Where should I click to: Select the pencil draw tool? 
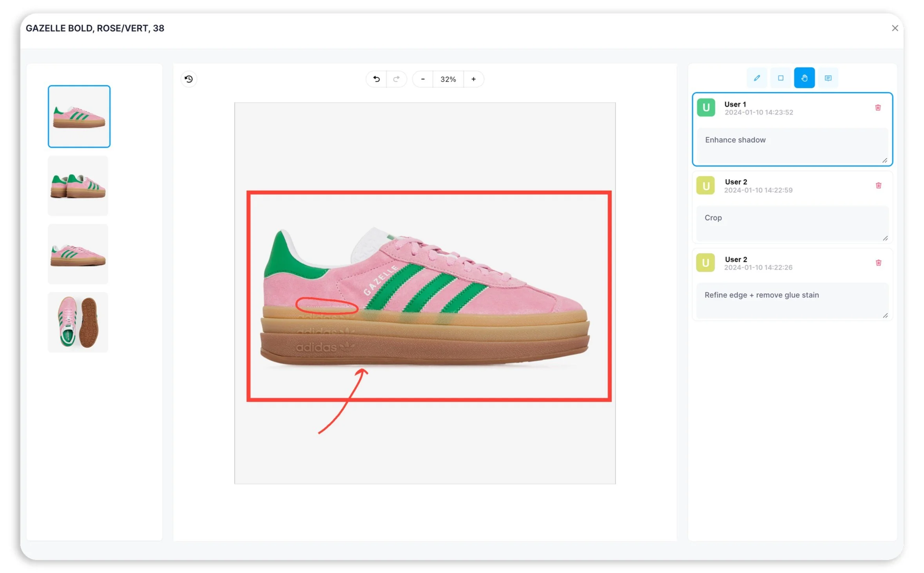click(x=757, y=78)
